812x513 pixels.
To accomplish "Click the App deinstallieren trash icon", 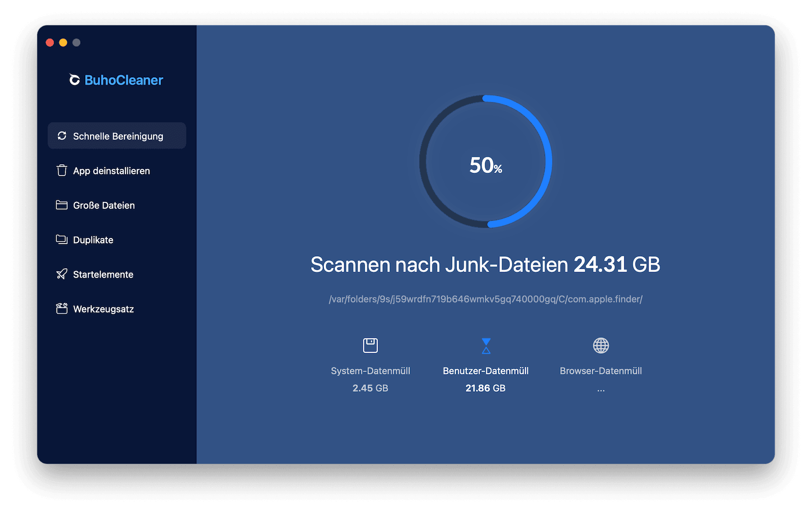I will point(61,171).
